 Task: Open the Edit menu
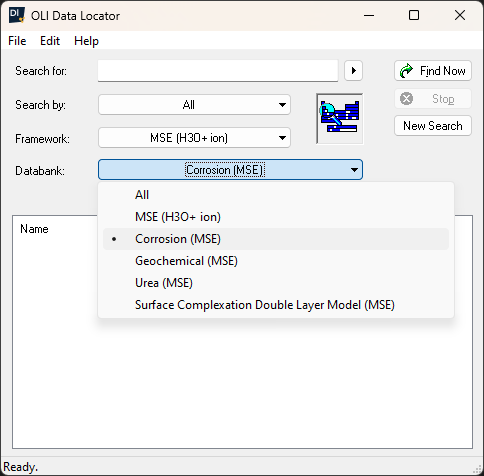point(50,41)
